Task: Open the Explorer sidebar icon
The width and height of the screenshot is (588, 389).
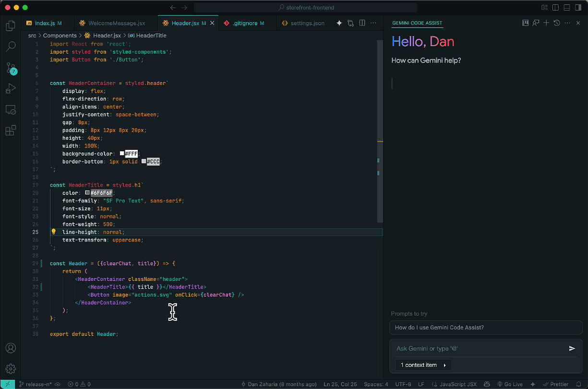Action: [x=11, y=25]
